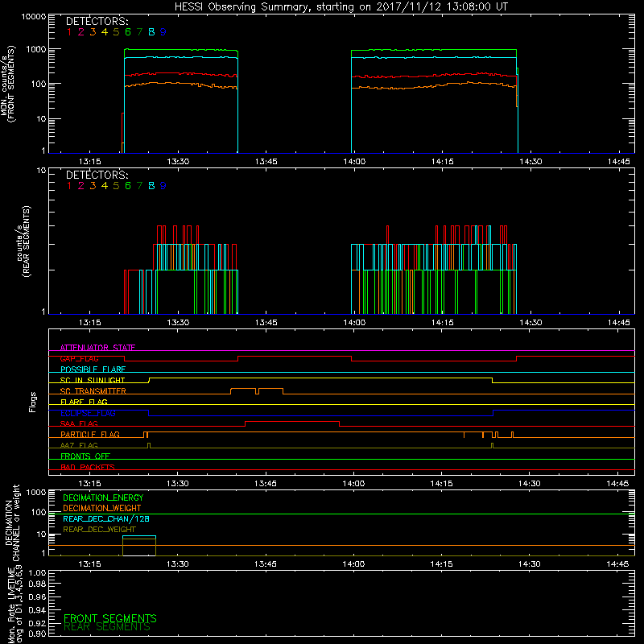Click the SAA_FLAG label
Image resolution: width=644 pixels, height=644 pixels.
pyautogui.click(x=79, y=424)
